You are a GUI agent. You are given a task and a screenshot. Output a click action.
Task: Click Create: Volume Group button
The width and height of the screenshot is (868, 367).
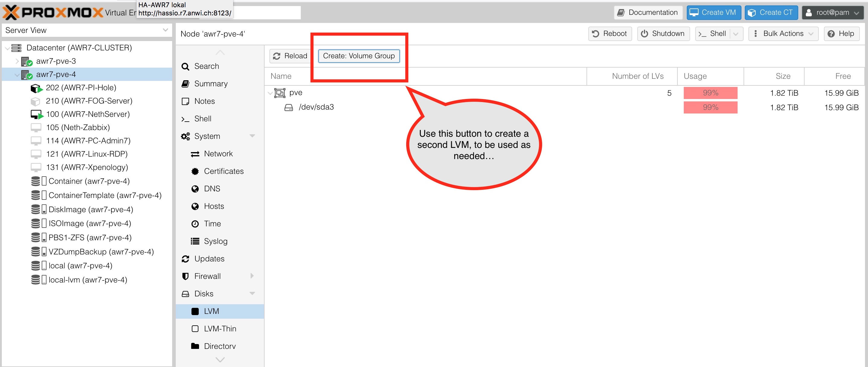(x=359, y=56)
